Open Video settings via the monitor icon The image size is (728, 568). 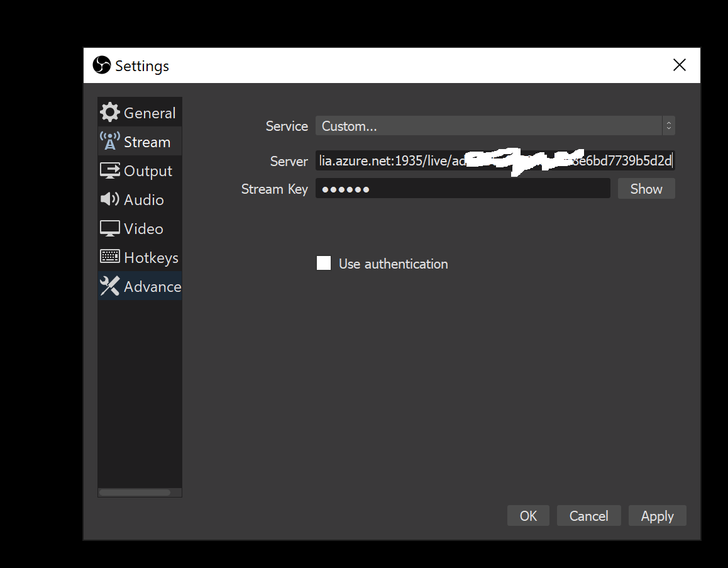[x=110, y=228]
